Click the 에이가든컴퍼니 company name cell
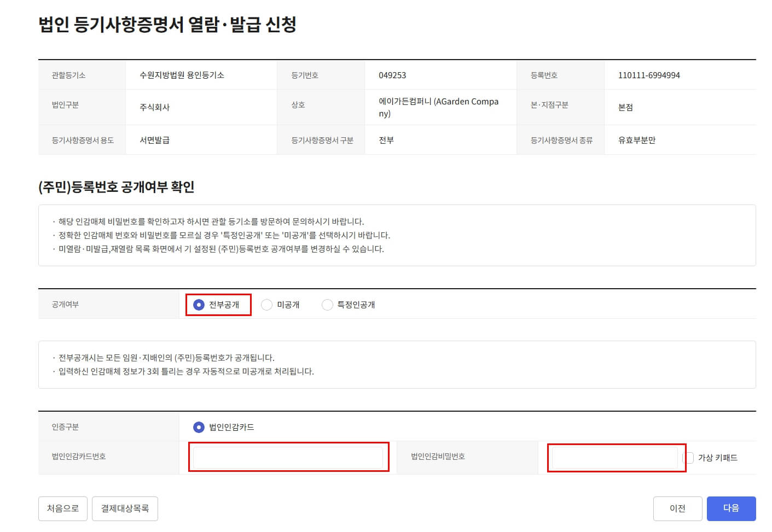The image size is (772, 532). point(438,107)
